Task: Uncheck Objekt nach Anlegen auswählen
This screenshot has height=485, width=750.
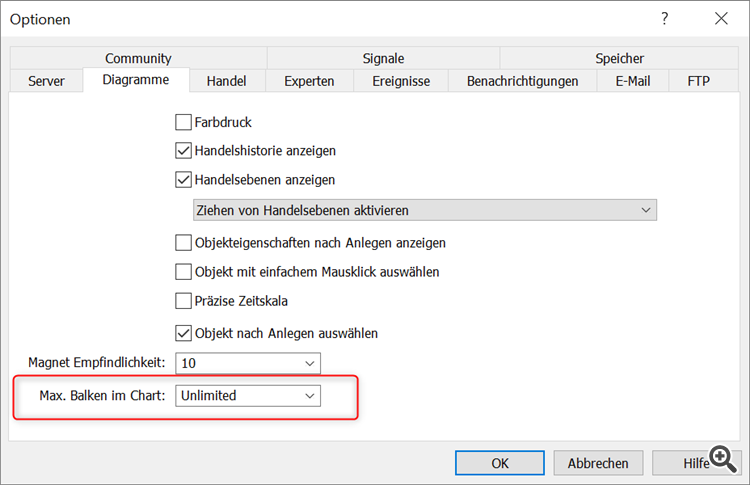Action: (183, 333)
